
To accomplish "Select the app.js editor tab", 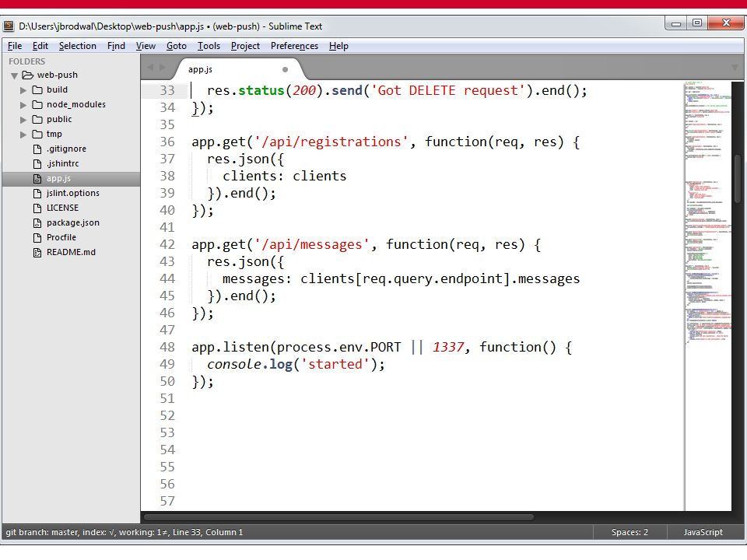I will coord(238,69).
